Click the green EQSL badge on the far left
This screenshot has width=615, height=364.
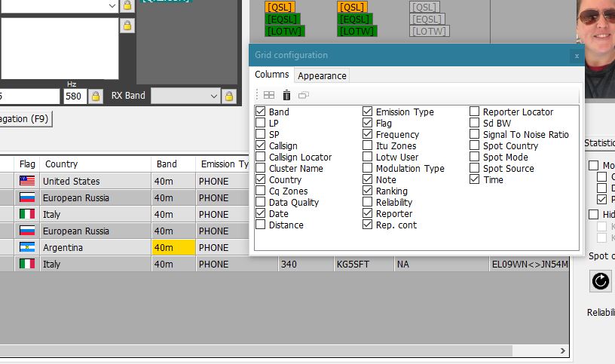click(283, 19)
